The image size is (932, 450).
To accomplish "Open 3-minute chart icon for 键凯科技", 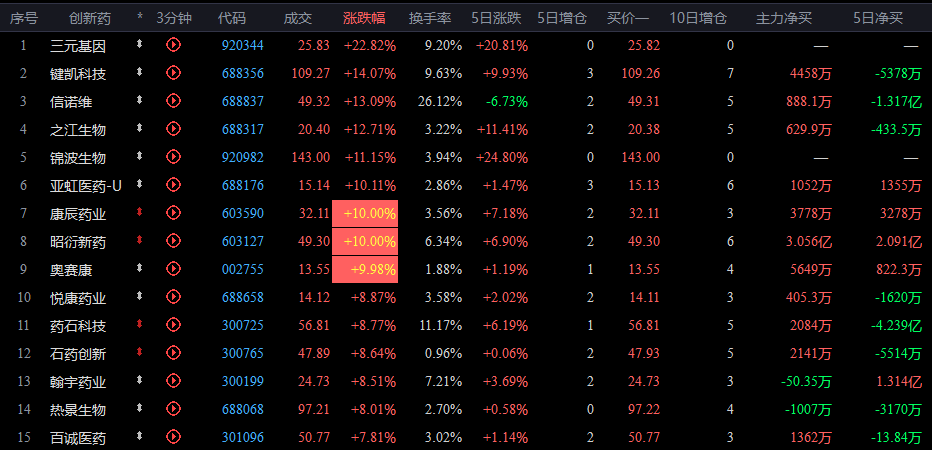I will coord(173,73).
